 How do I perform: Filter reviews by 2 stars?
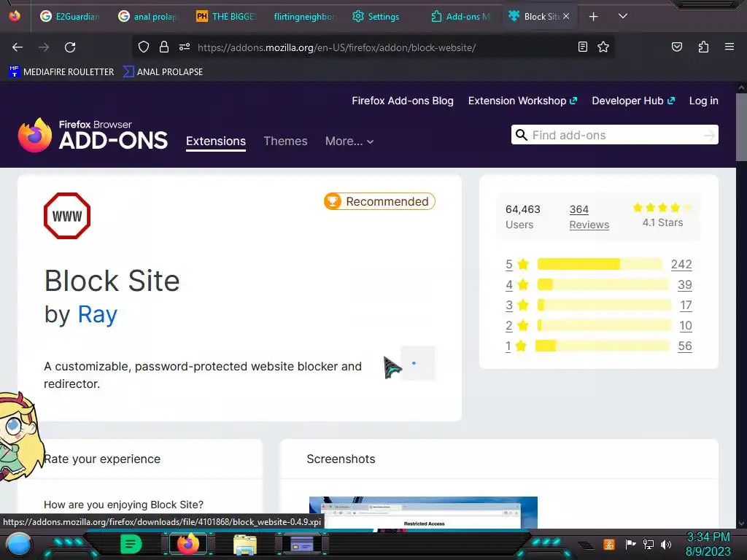pyautogui.click(x=517, y=326)
